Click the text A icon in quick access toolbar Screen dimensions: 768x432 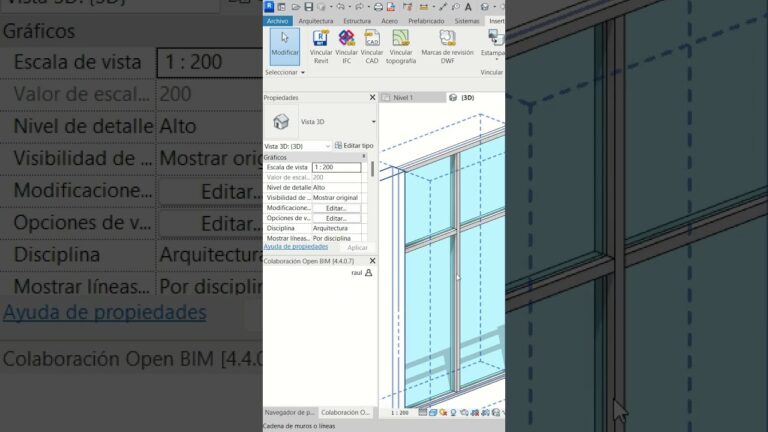(468, 6)
